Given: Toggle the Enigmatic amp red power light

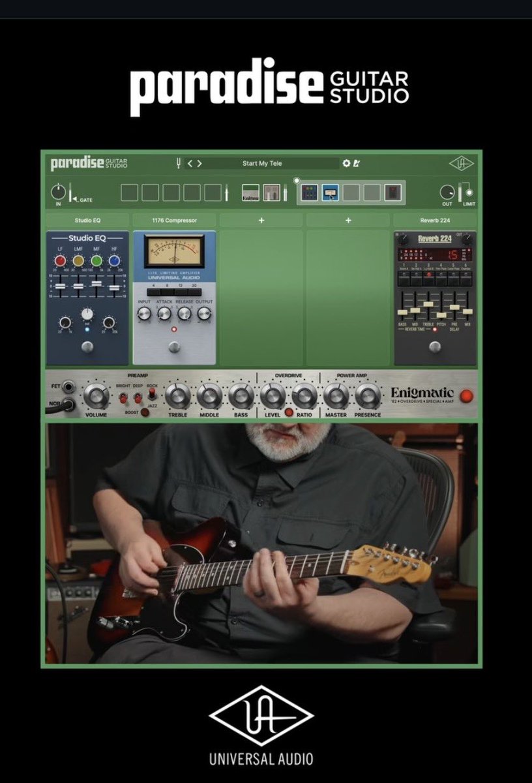Looking at the screenshot, I should click(466, 395).
